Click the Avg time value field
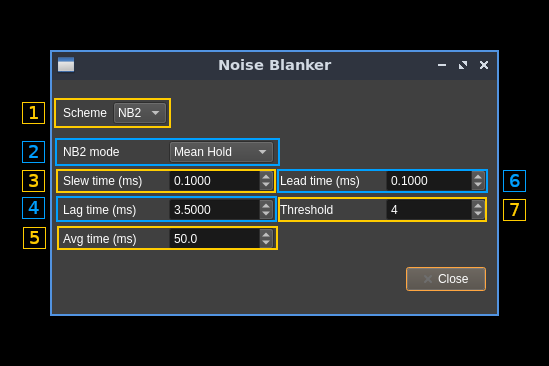549x366 pixels. (x=215, y=239)
